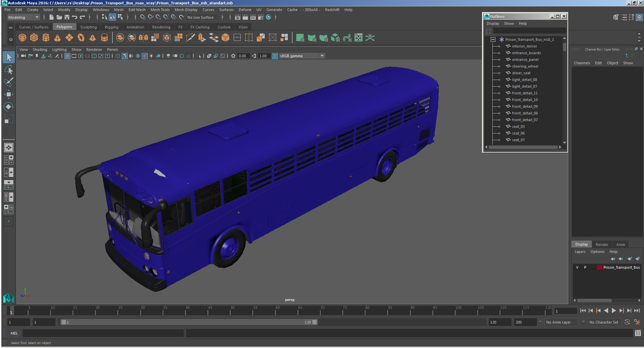644x348 pixels.
Task: Create a polygon sphere from the shelf
Action: [x=22, y=38]
